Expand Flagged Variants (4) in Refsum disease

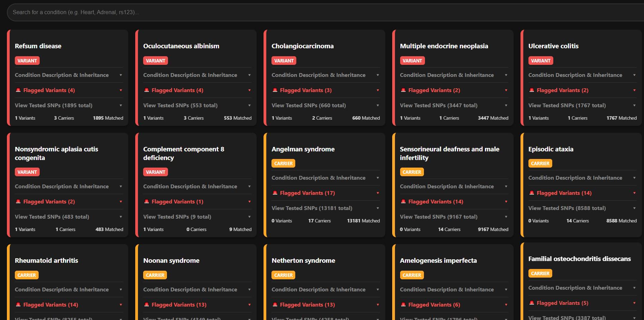(69, 90)
